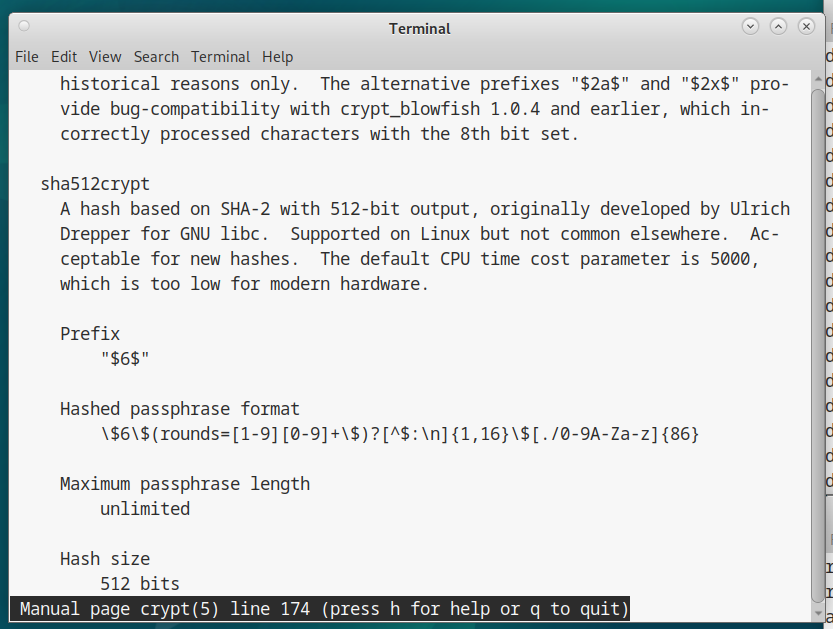
Task: Click the "512 bits" hash size value
Action: tap(140, 584)
